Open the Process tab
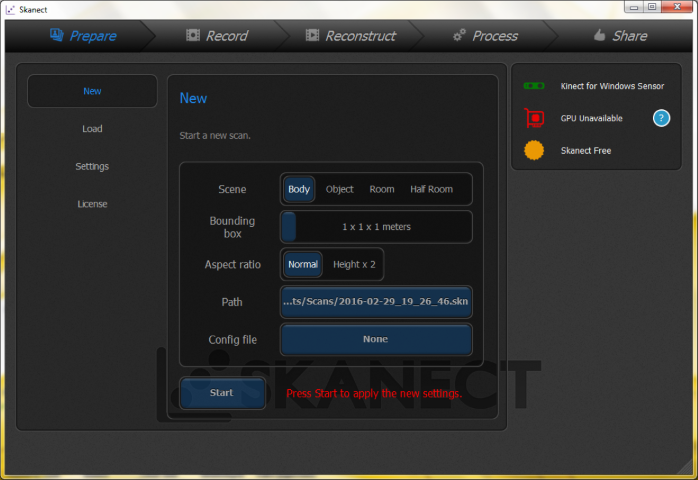This screenshot has width=698, height=480. click(485, 36)
